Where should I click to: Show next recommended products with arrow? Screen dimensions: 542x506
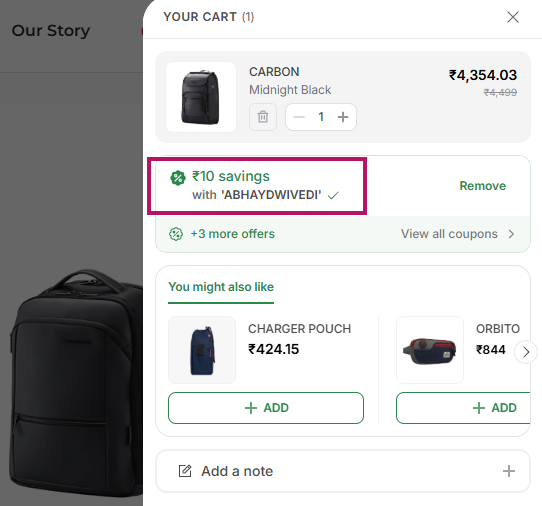526,352
